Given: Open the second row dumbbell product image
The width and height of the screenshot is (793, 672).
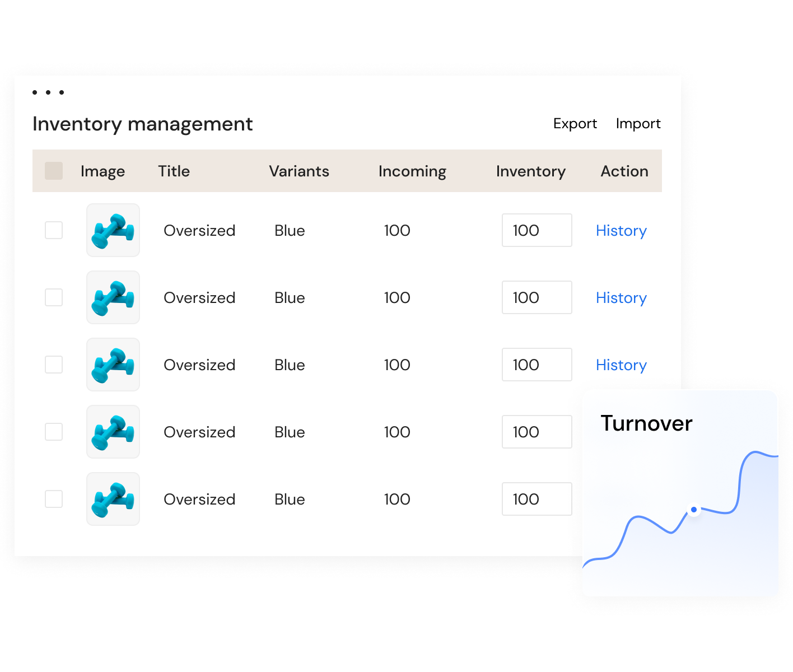Looking at the screenshot, I should point(113,297).
